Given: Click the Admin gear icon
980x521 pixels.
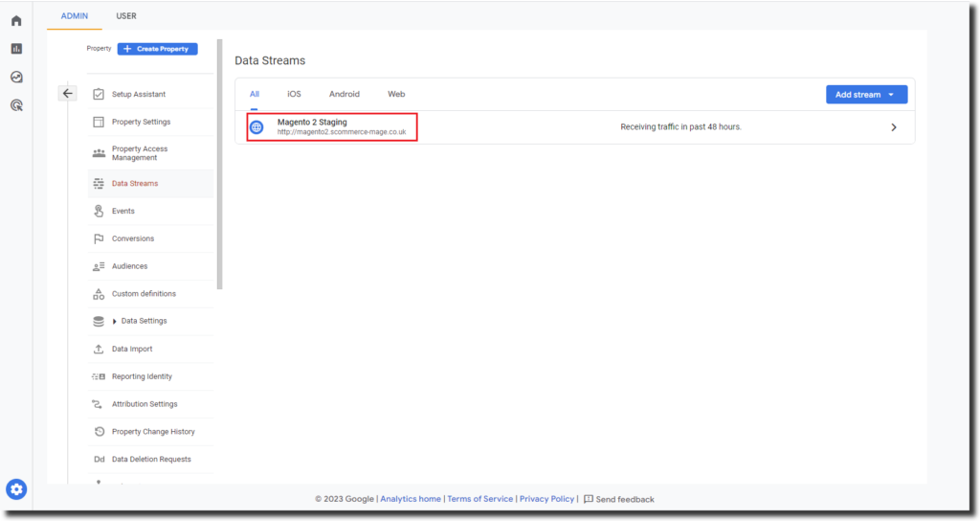Looking at the screenshot, I should 16,489.
